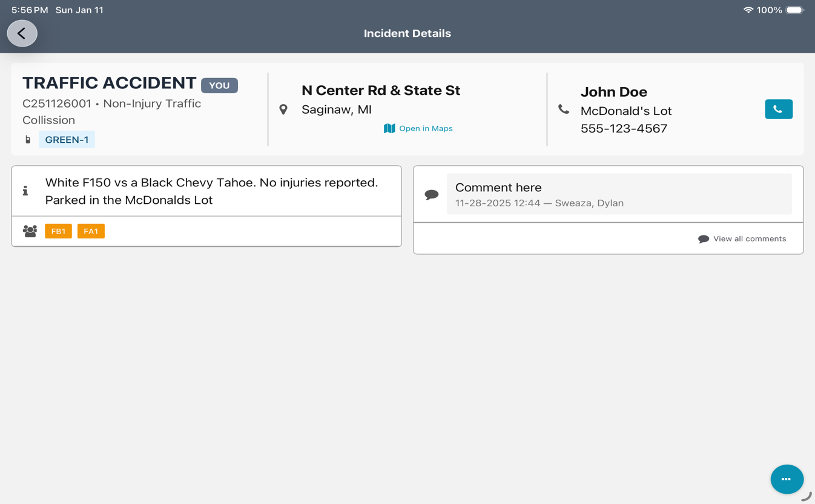Image resolution: width=815 pixels, height=504 pixels.
Task: Tap the info icon beside incident description
Action: pyautogui.click(x=25, y=191)
